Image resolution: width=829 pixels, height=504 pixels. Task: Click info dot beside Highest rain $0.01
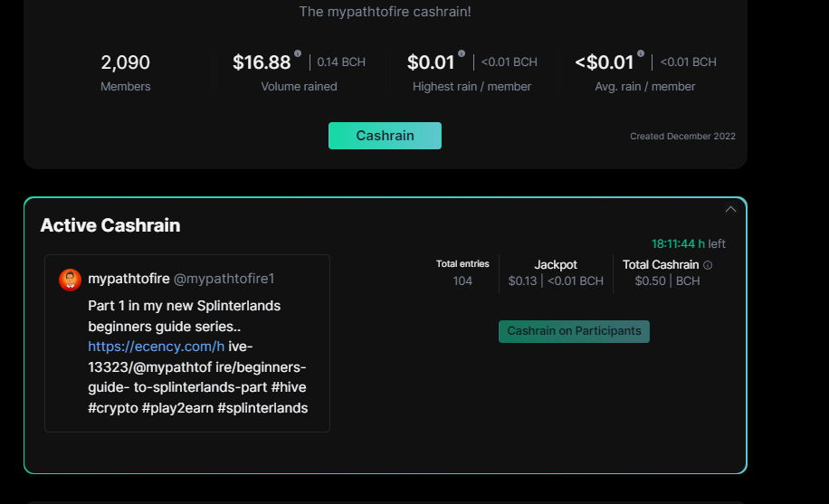(462, 53)
